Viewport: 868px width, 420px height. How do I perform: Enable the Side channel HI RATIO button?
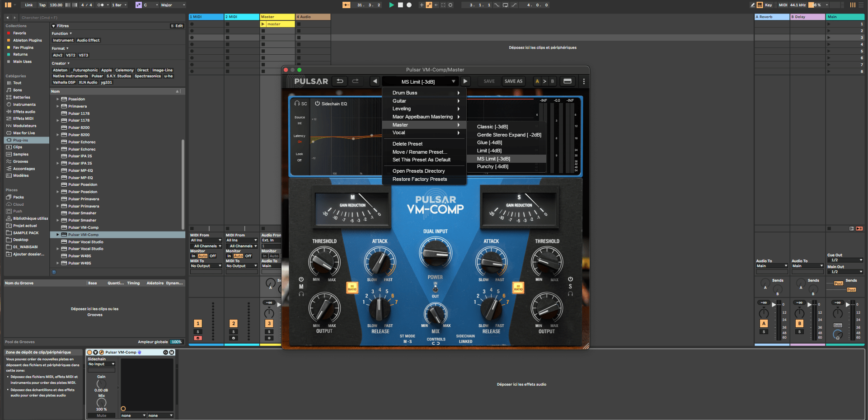518,288
